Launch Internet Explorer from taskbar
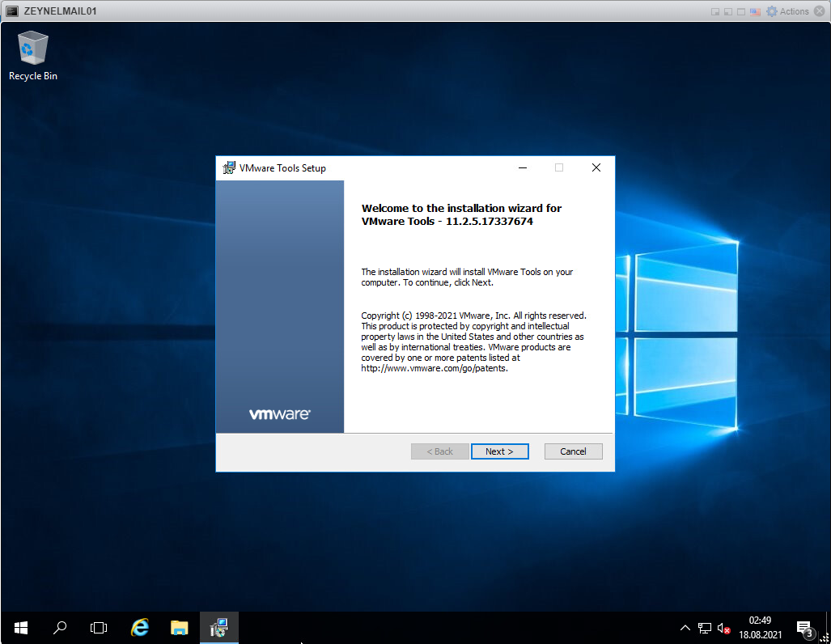The height and width of the screenshot is (644, 831). pyautogui.click(x=139, y=628)
